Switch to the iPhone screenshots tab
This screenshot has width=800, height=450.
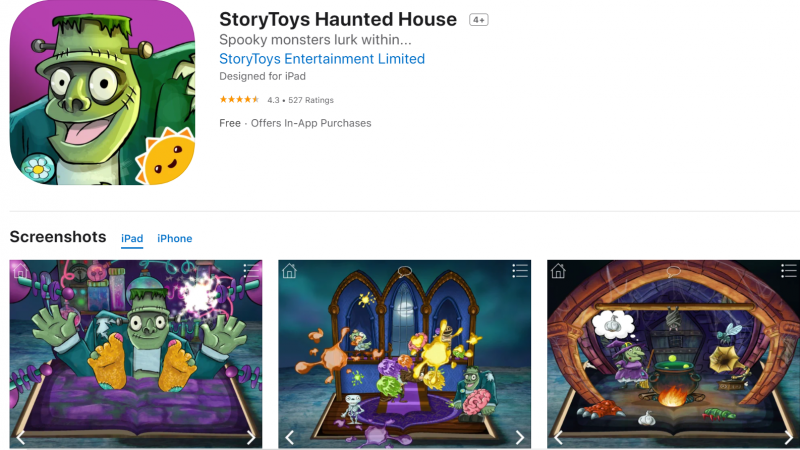(174, 238)
